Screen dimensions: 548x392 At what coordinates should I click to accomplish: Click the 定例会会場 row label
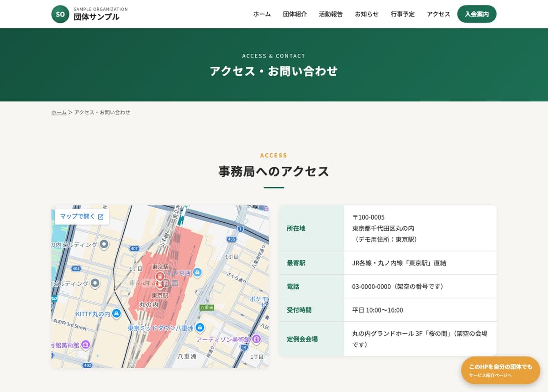[302, 339]
